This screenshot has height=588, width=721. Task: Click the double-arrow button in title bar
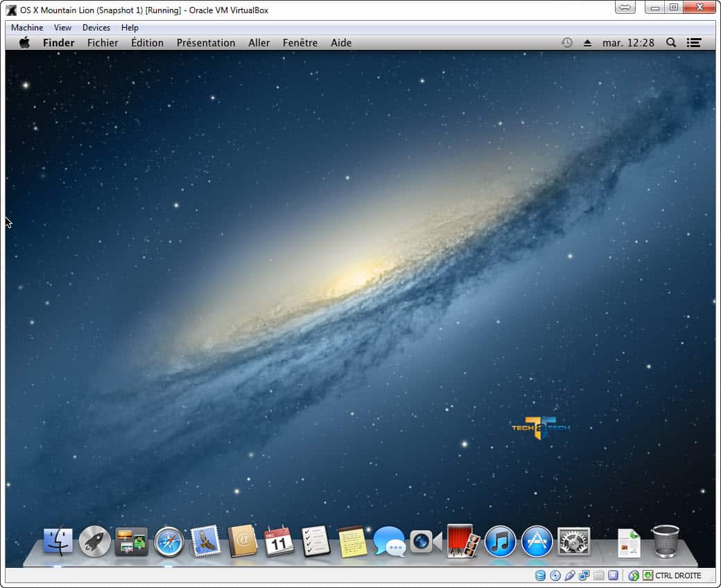tap(625, 7)
